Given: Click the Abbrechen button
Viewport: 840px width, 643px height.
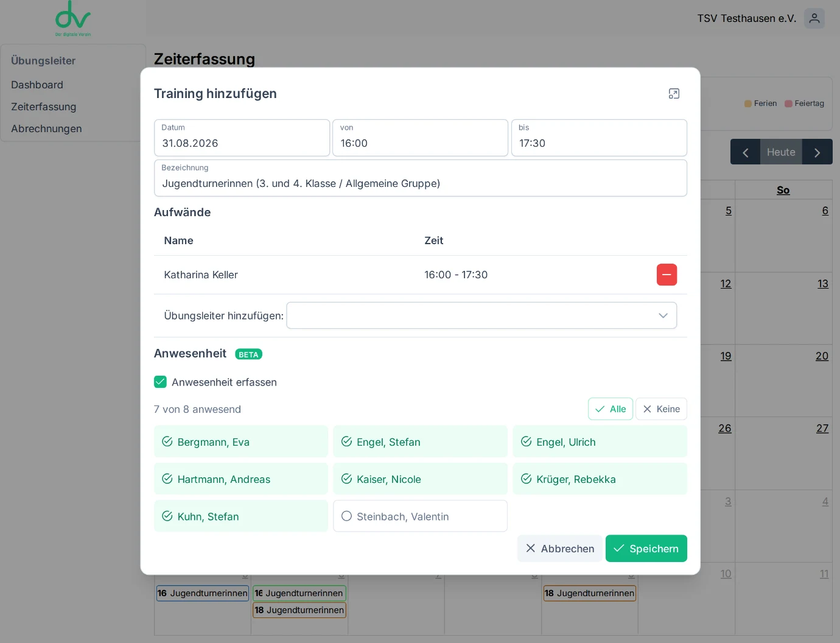Looking at the screenshot, I should point(560,549).
